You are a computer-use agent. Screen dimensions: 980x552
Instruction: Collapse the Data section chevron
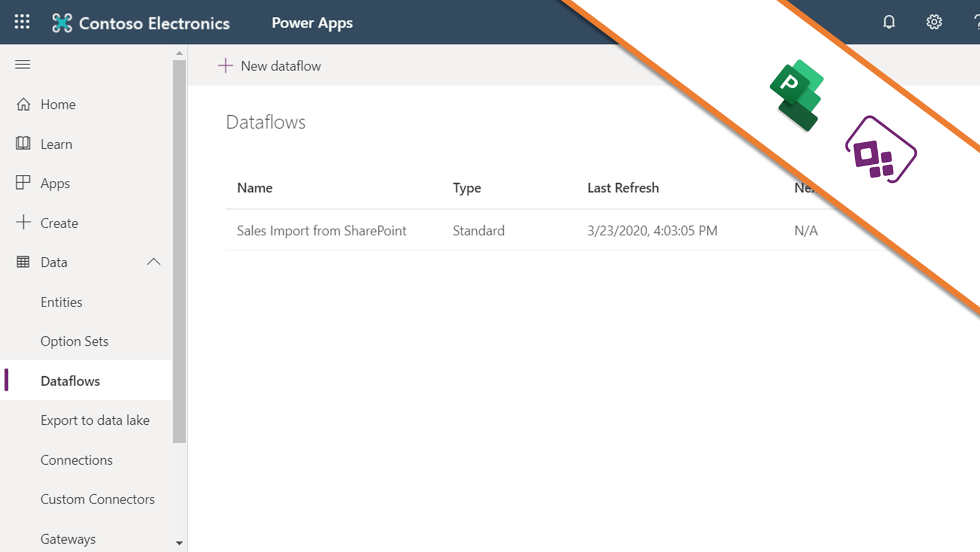tap(154, 262)
